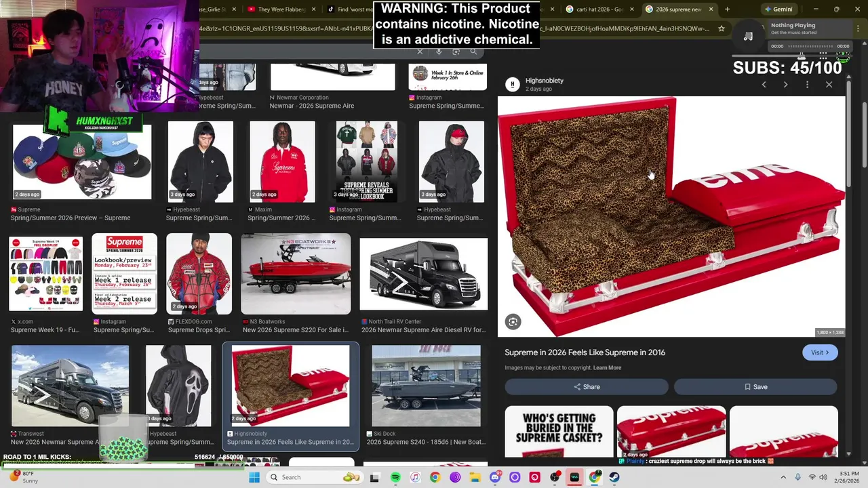Open Steam from the taskbar
This screenshot has width=868, height=488.
pyautogui.click(x=614, y=477)
